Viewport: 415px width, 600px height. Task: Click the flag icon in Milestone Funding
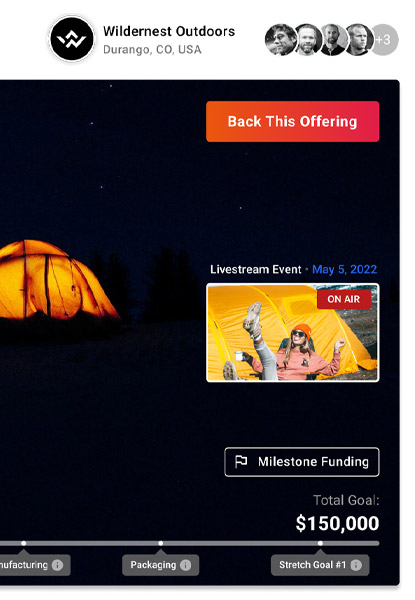[241, 461]
